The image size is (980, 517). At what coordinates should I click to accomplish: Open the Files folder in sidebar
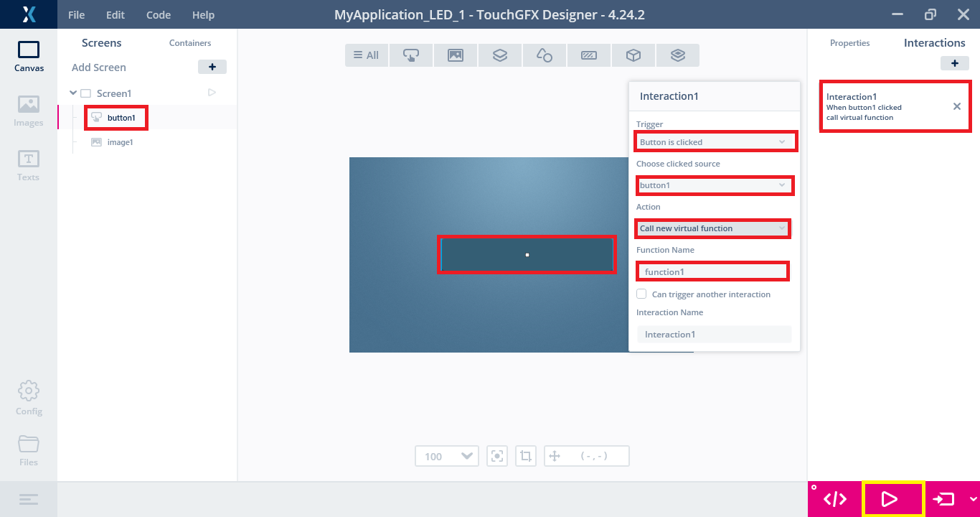[x=29, y=450]
